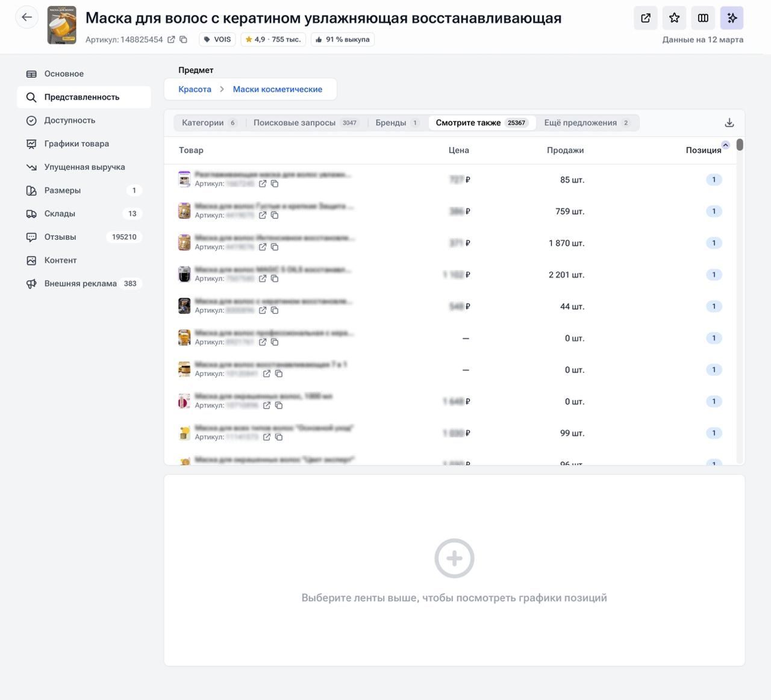Open Упущенная выручка in sidebar
Viewport: 771px width, 700px height.
pyautogui.click(x=84, y=167)
